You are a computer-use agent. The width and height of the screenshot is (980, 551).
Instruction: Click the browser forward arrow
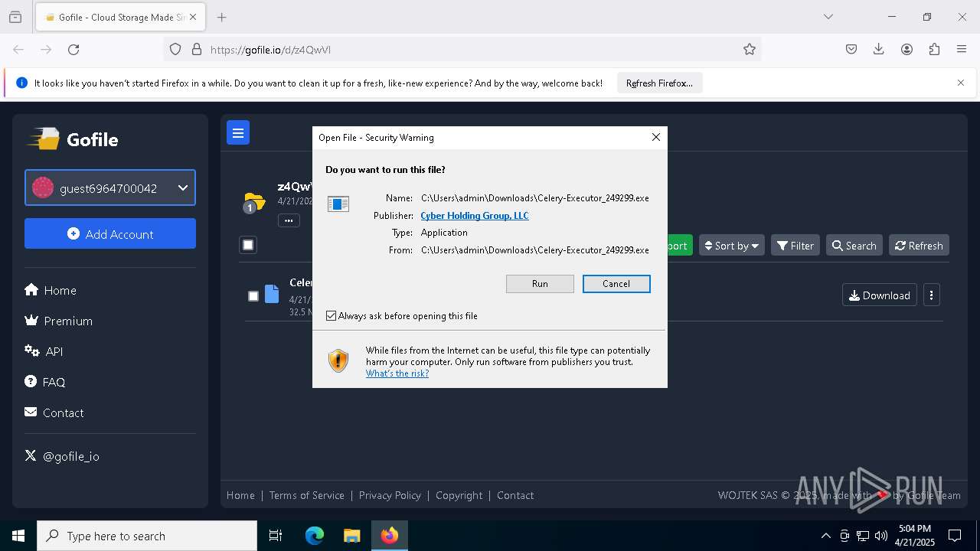pos(46,50)
